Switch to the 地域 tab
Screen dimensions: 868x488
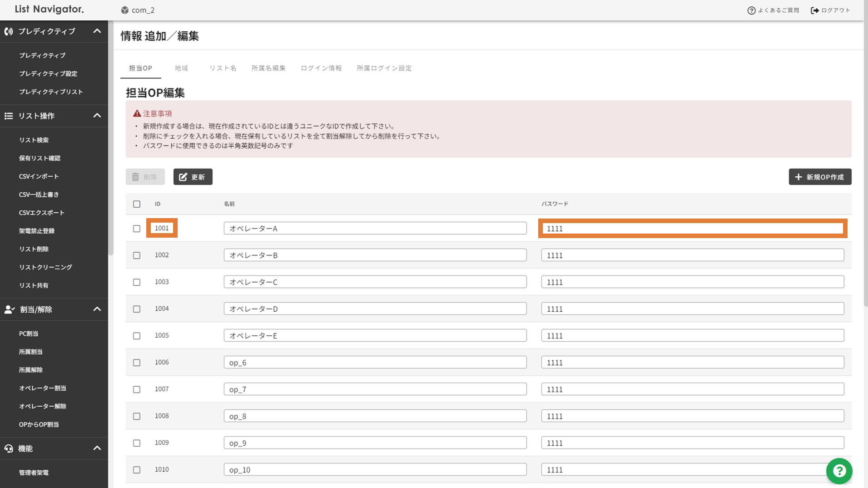click(181, 68)
